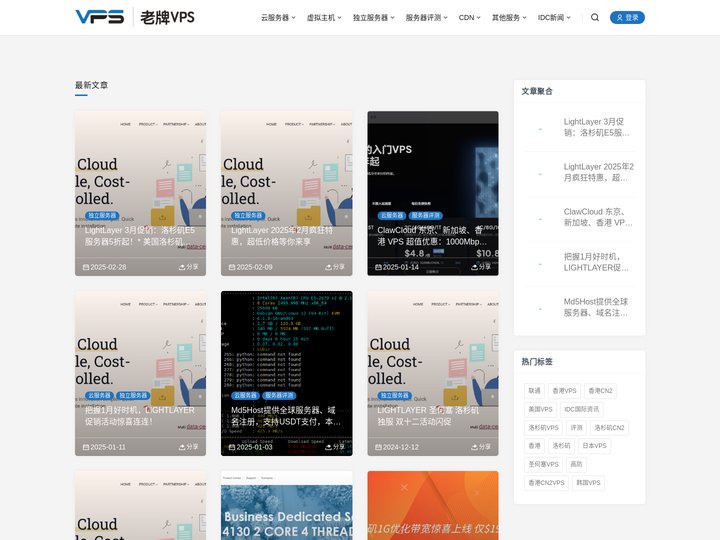Select the 香港 hot tag
The height and width of the screenshot is (540, 720).
coord(534,446)
